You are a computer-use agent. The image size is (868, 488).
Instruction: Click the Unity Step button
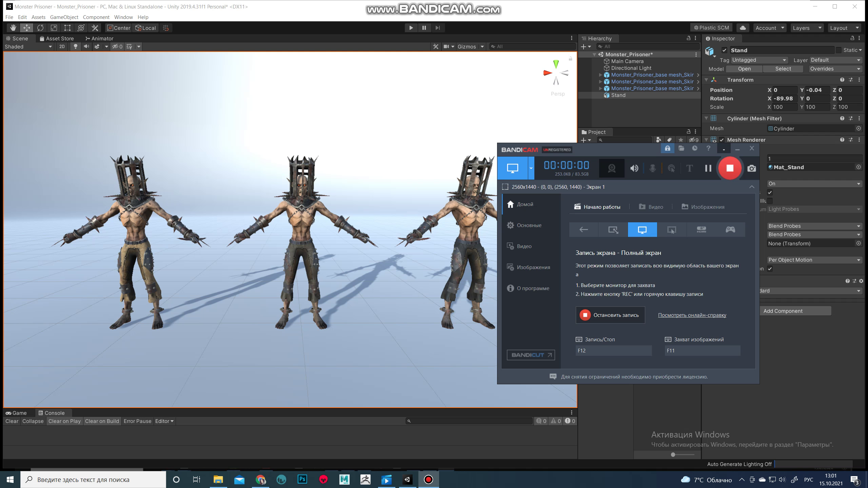[x=438, y=28]
